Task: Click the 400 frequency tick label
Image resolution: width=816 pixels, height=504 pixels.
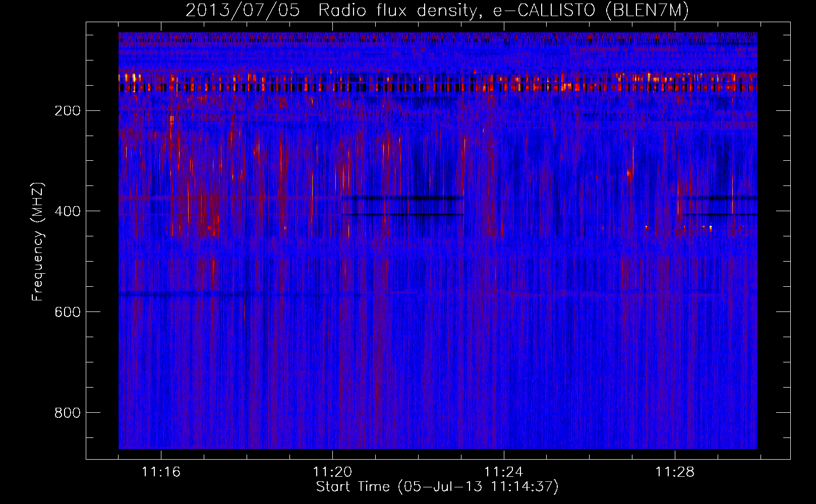Action: (x=67, y=211)
